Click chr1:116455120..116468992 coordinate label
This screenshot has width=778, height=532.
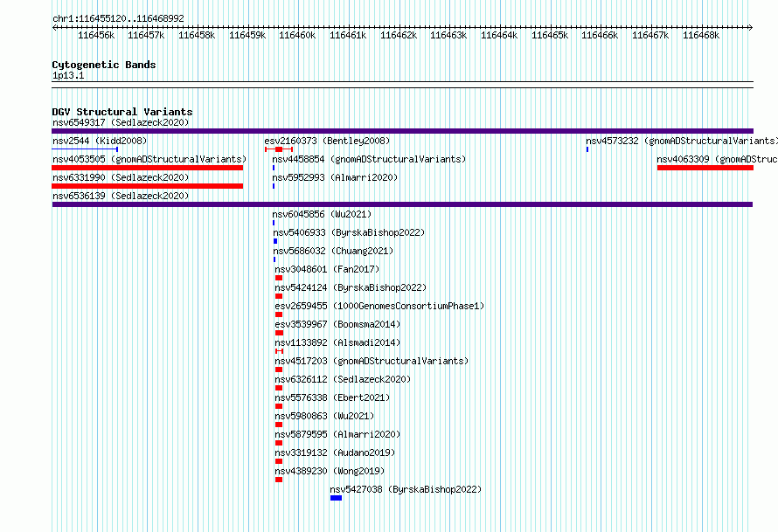click(118, 18)
